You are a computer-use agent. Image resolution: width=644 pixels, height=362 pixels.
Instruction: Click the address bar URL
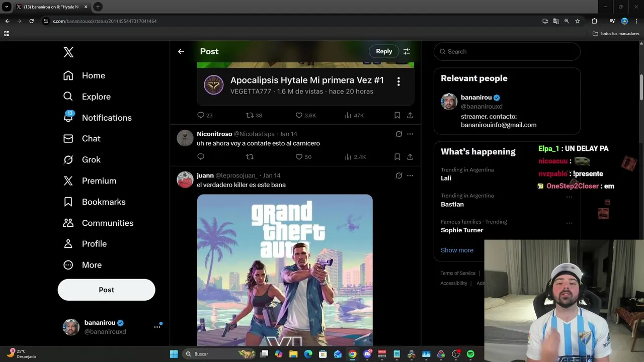[x=105, y=21]
